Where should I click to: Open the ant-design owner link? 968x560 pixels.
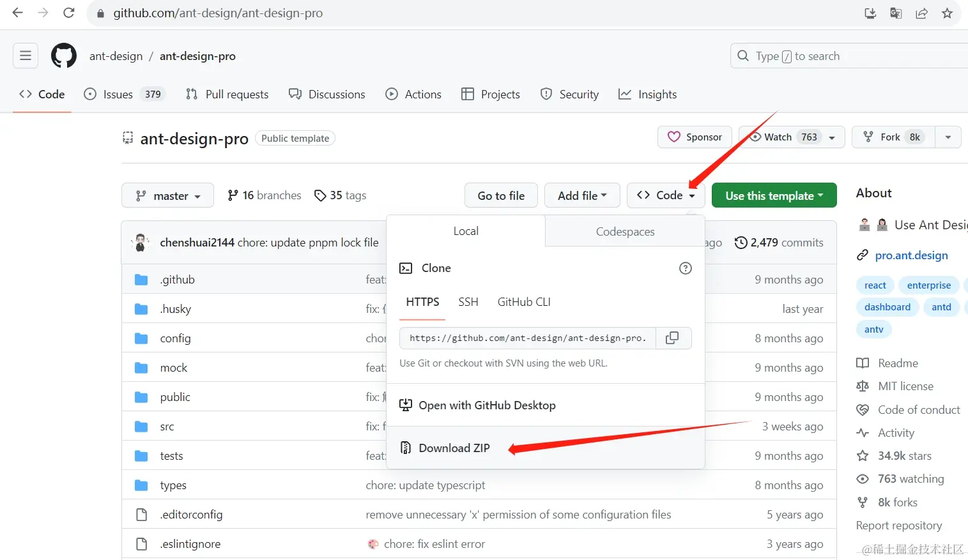(x=116, y=56)
